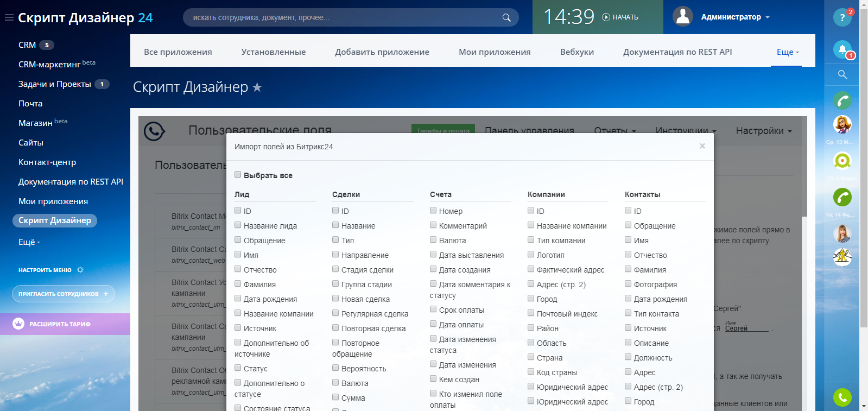Click the search magnifier in the right panel
This screenshot has height=411, width=868.
842,74
